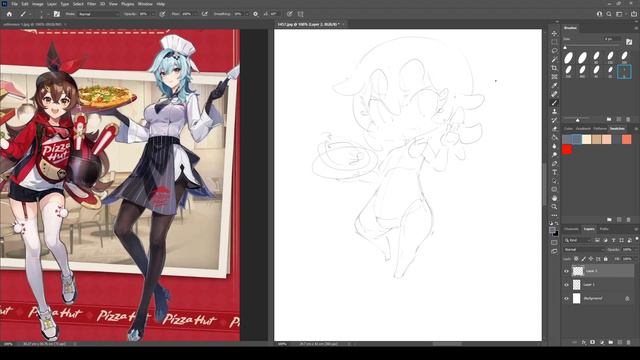Open Tool Preset picker arrow beside brush
Screen dimensions: 640x360
29,14
